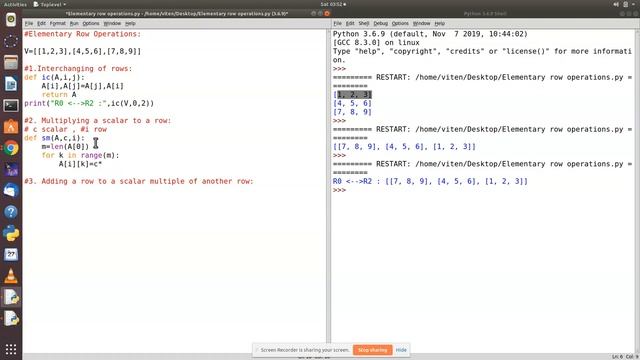
Task: Click the print statement with 'R0 <-->R2 :'
Action: pos(89,103)
